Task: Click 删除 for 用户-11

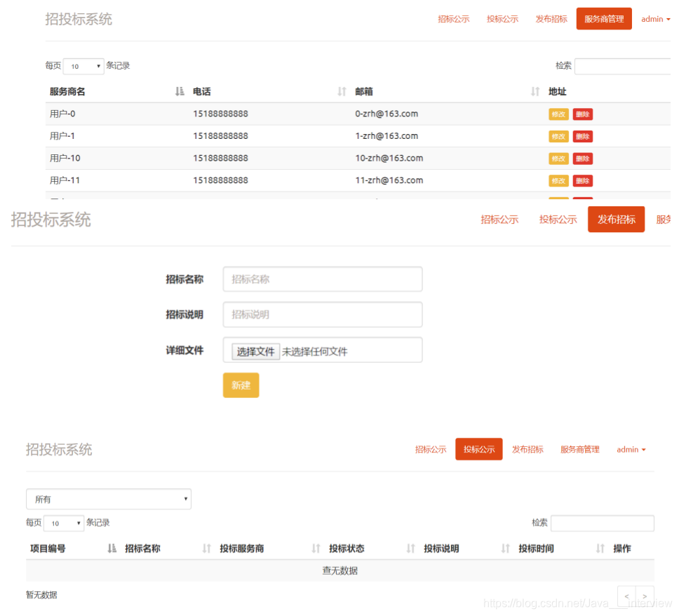Action: pyautogui.click(x=583, y=180)
